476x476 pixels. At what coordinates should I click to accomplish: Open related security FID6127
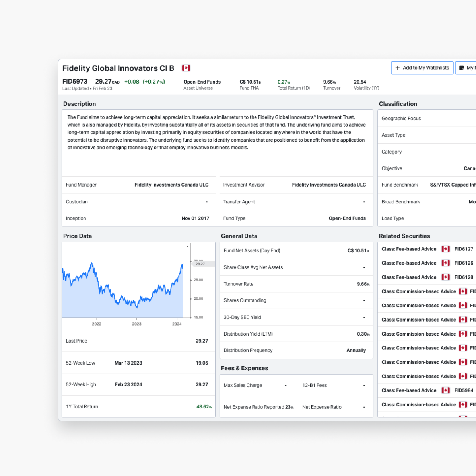coord(464,249)
